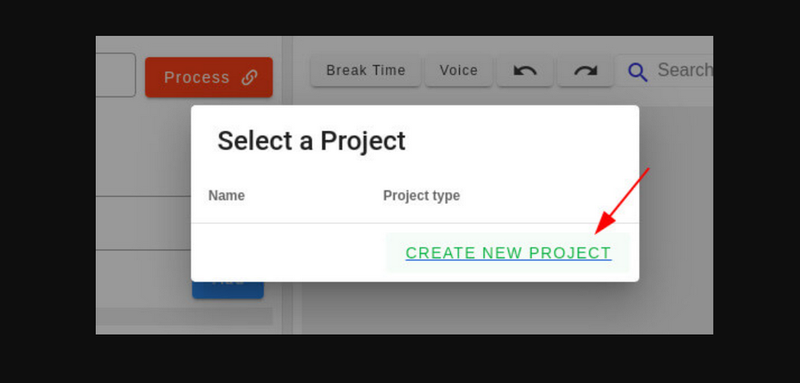Click the "Select a Project" dialog title
800x383 pixels.
pos(311,141)
